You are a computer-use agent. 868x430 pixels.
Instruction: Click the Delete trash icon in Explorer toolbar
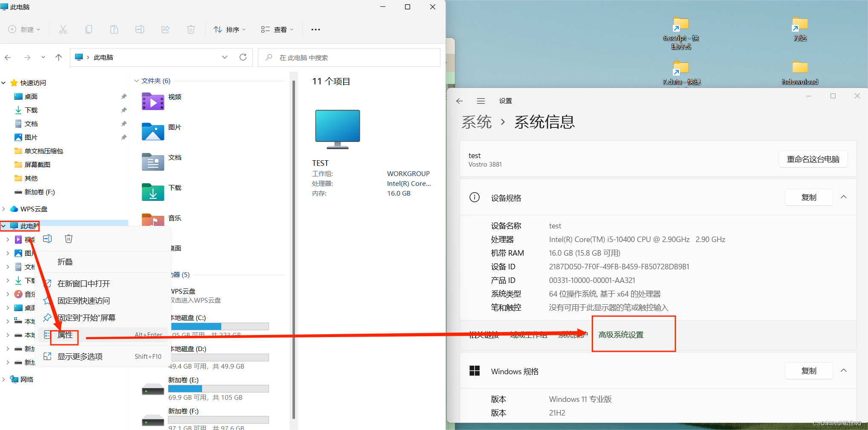[x=191, y=29]
